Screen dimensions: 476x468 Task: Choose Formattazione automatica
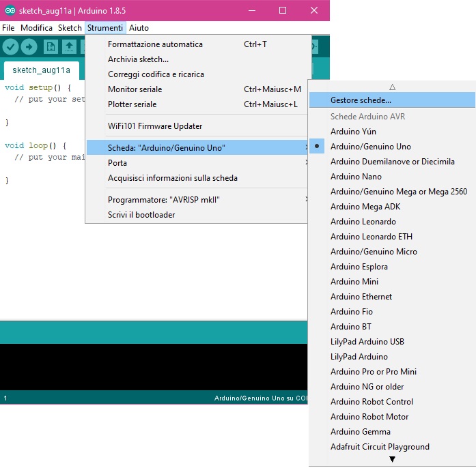(x=197, y=44)
